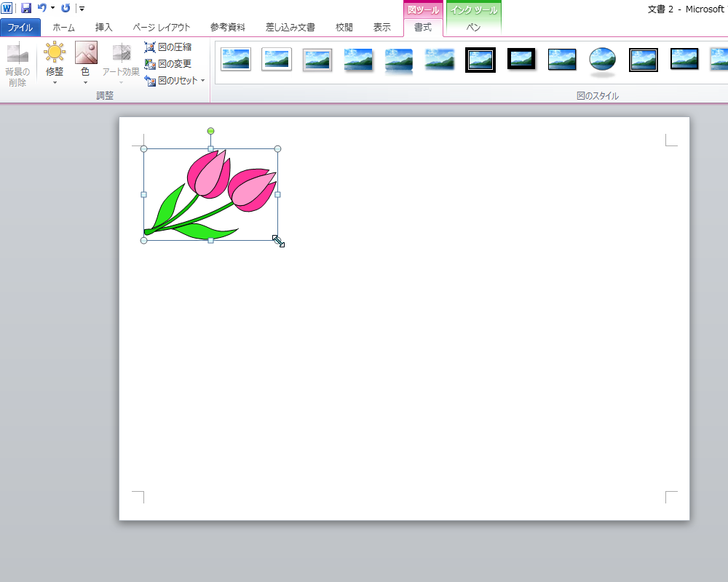
Task: Apply the first simple frame picture style
Action: coord(236,60)
